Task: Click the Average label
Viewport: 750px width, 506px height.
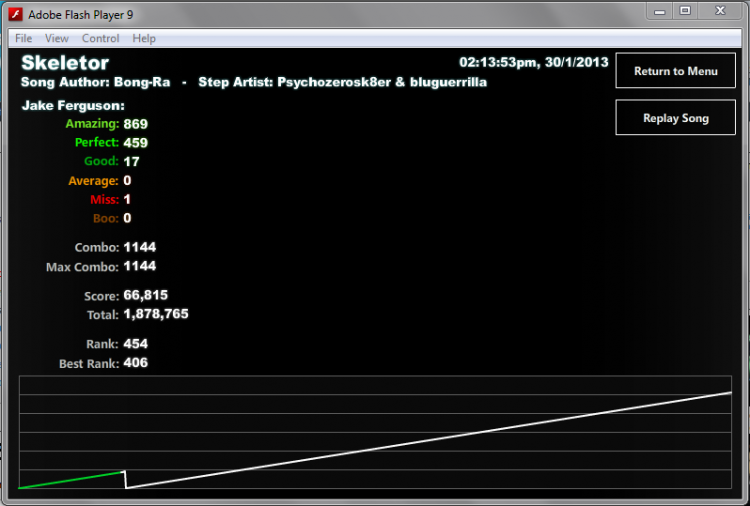Action: 93,181
